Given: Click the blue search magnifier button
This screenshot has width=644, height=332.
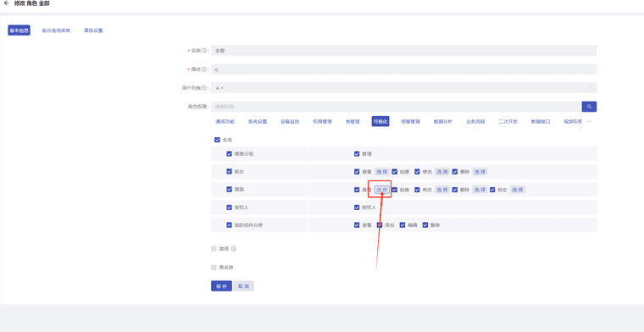Looking at the screenshot, I should [x=589, y=107].
